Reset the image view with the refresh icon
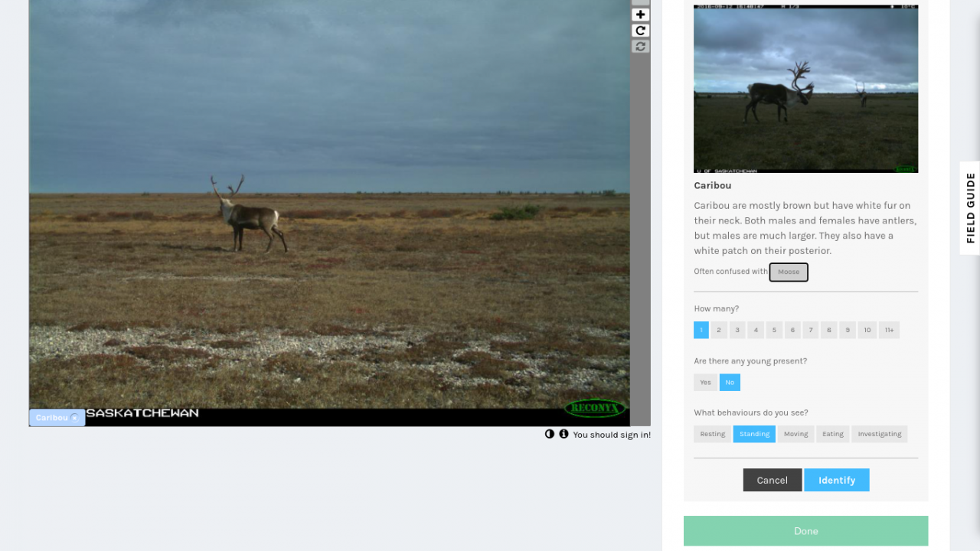 [641, 47]
